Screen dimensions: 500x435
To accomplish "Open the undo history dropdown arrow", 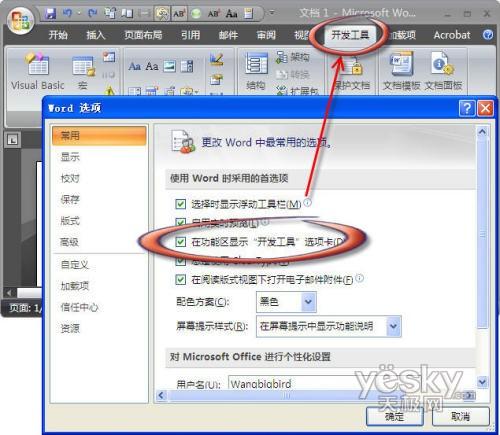I will [79, 13].
